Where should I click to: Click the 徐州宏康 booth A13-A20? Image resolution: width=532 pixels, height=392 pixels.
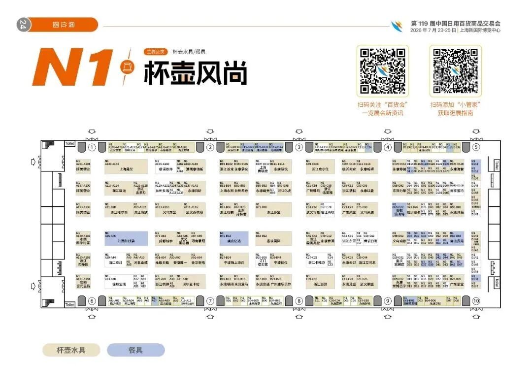[x=118, y=282]
